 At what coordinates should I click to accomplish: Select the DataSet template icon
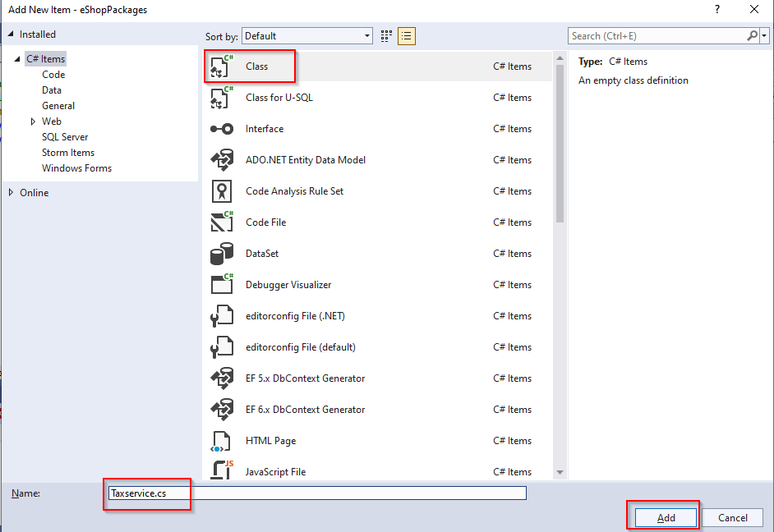[x=222, y=254]
